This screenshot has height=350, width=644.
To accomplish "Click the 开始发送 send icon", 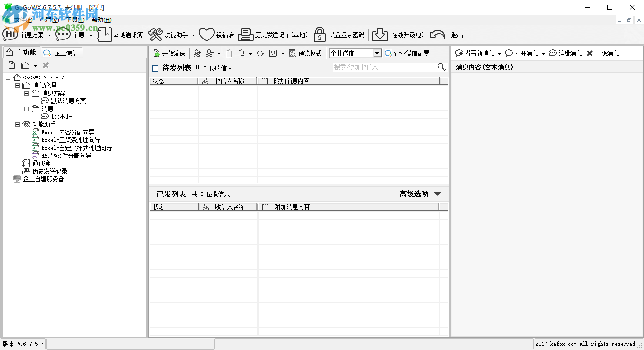I will (157, 53).
